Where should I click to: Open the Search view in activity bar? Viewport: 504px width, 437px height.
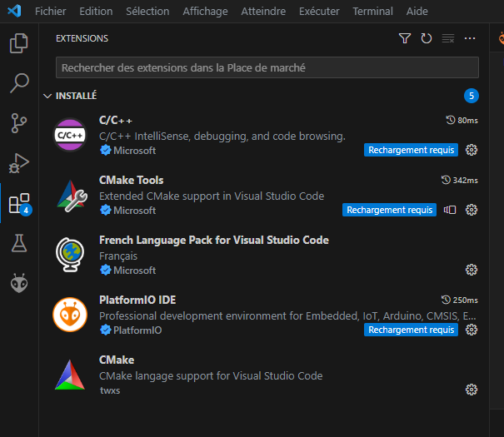[x=19, y=83]
